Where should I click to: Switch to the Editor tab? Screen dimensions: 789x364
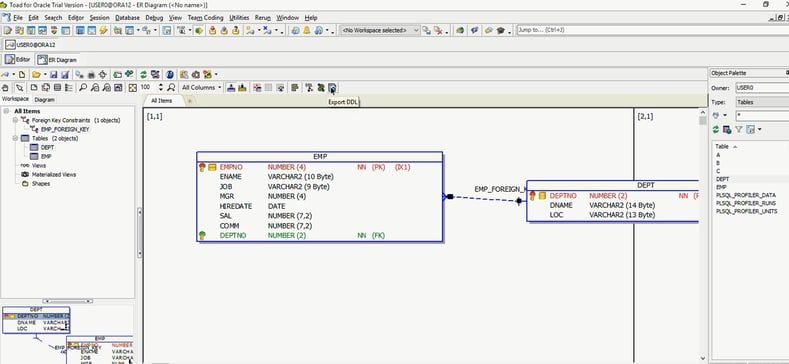(18, 59)
